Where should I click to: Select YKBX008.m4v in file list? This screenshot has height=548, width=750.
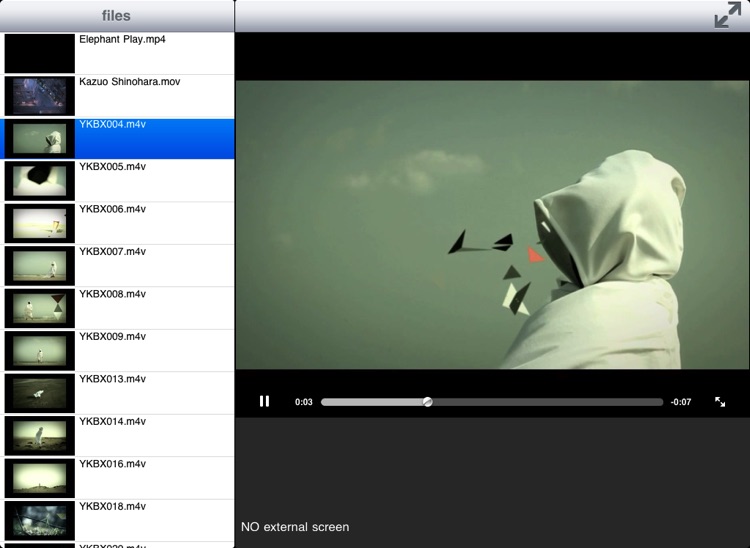pos(117,308)
